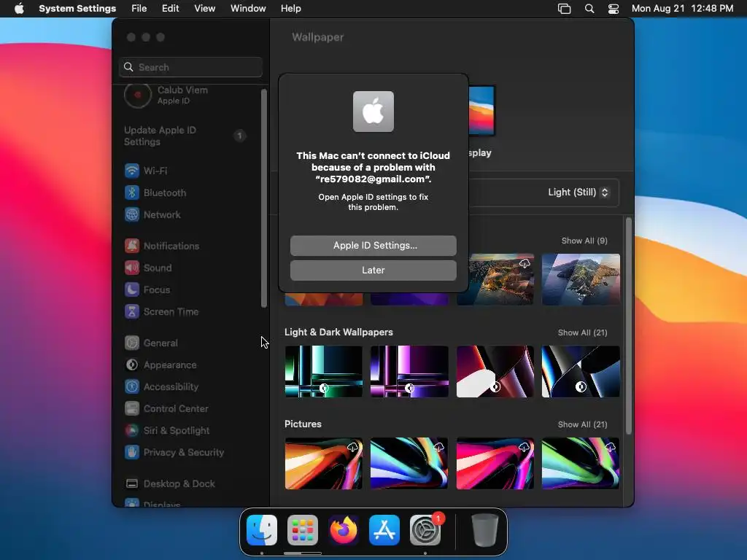This screenshot has width=747, height=560.
Task: Open Finder from the Dock
Action: tap(262, 530)
